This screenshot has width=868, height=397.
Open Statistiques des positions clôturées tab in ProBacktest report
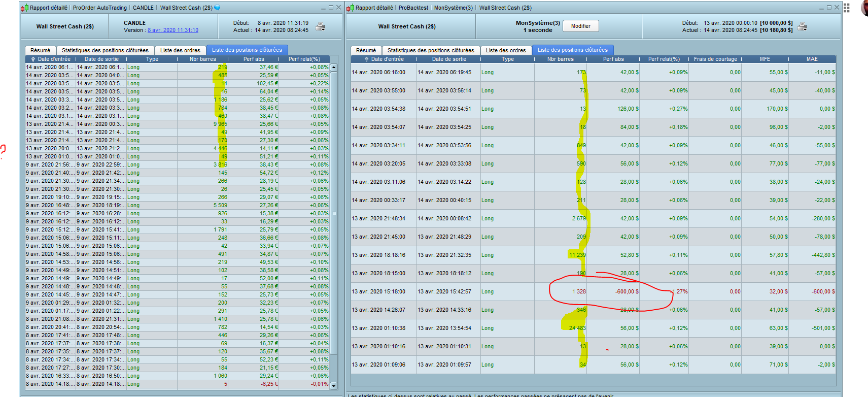click(x=431, y=50)
